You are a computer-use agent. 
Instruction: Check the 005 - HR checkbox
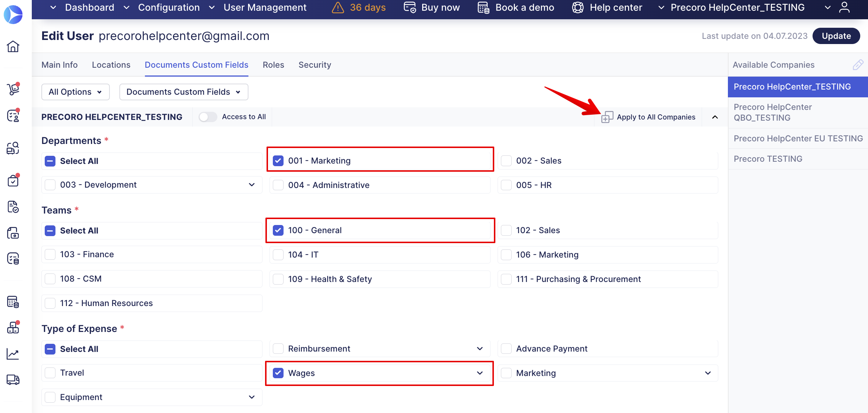[506, 185]
